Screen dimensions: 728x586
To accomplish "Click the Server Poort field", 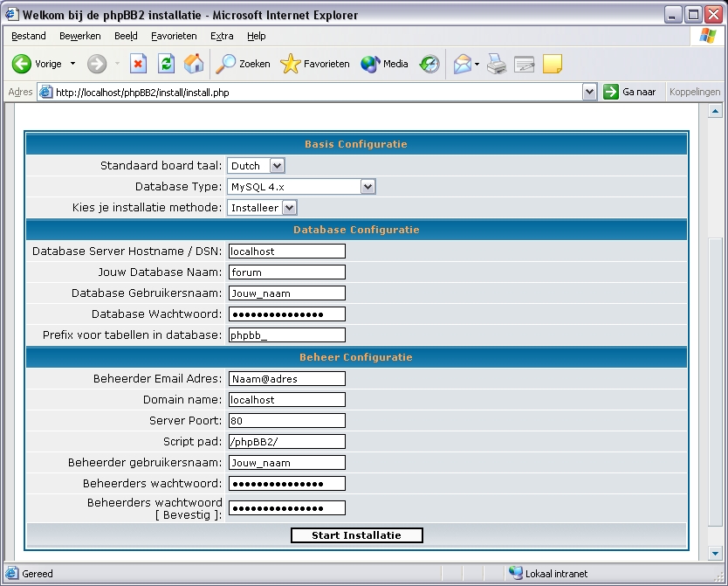I will [287, 420].
